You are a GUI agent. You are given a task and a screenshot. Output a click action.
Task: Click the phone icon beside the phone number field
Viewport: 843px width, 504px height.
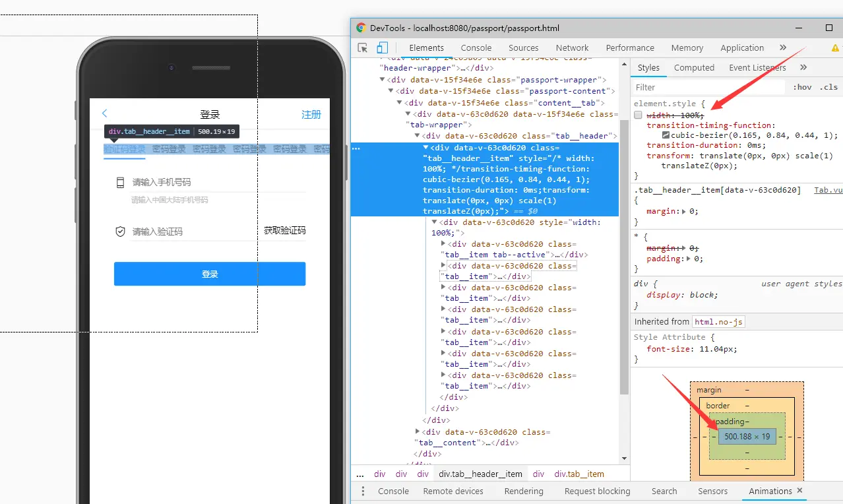pos(120,182)
